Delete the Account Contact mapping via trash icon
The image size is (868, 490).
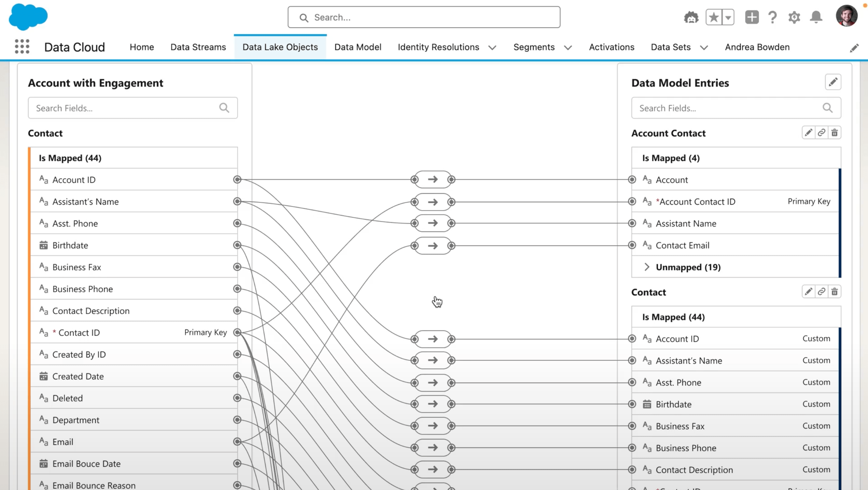835,133
